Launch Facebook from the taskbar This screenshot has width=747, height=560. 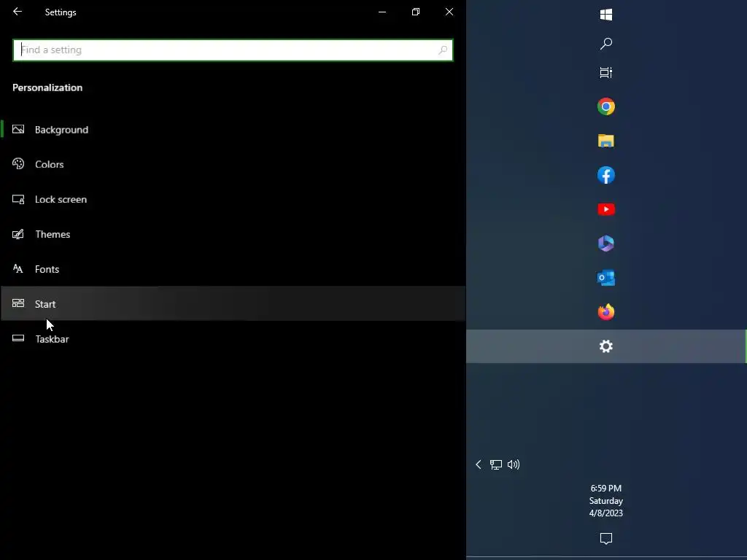(x=606, y=175)
